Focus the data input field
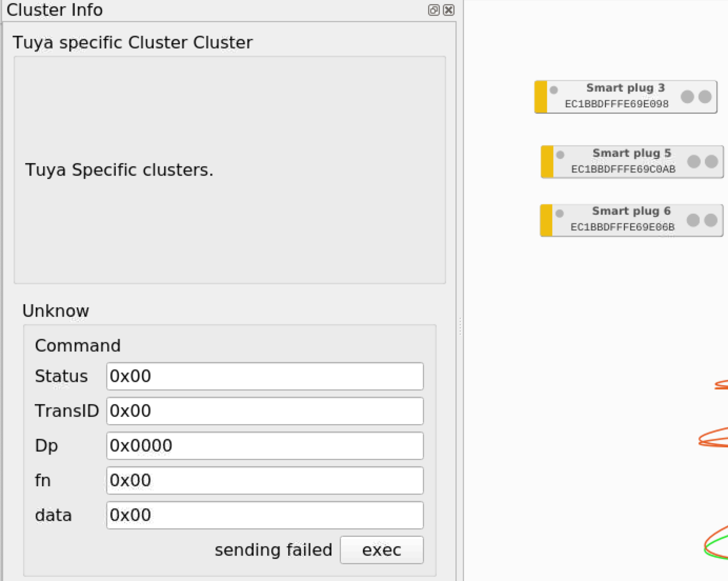Image resolution: width=728 pixels, height=581 pixels. (x=265, y=515)
